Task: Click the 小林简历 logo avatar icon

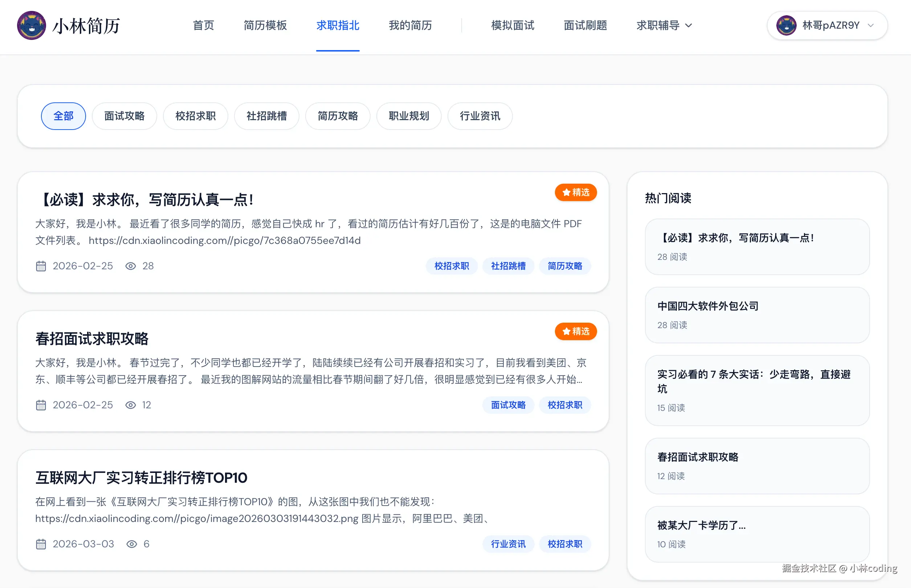Action: (31, 25)
